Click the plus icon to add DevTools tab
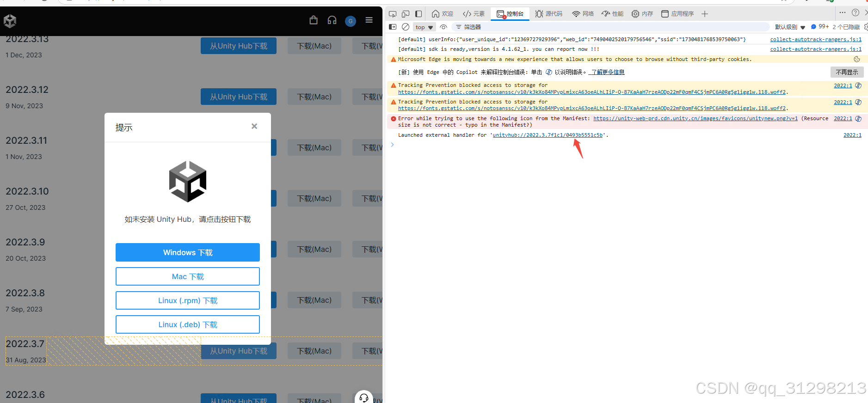 pos(705,14)
